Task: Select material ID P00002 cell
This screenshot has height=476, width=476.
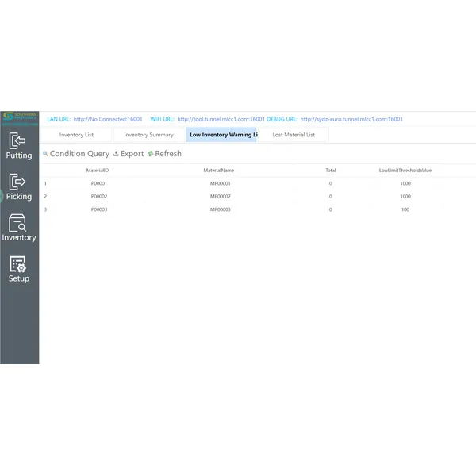Action: pyautogui.click(x=99, y=197)
